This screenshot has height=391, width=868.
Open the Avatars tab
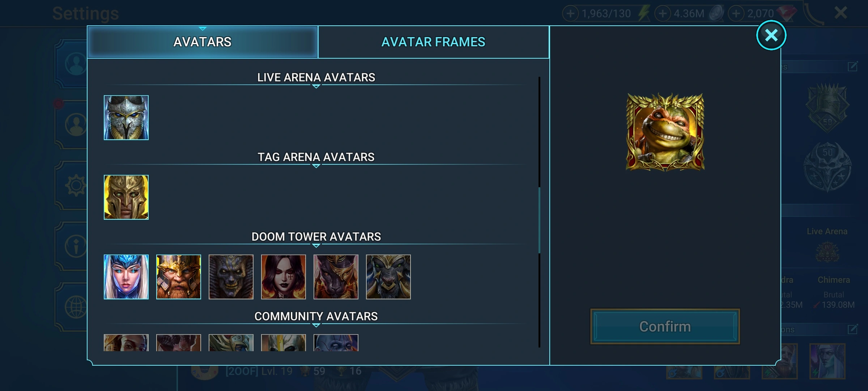click(203, 42)
